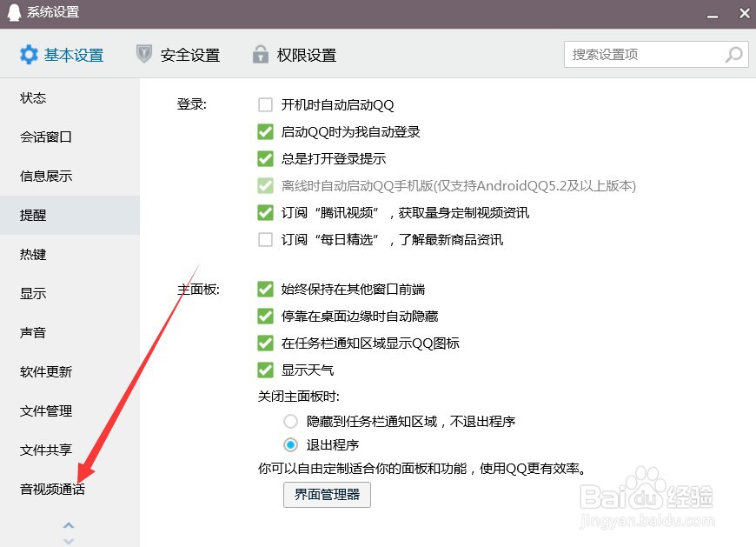756x547 pixels.
Task: Select 提醒 in the sidebar
Action: click(x=70, y=215)
